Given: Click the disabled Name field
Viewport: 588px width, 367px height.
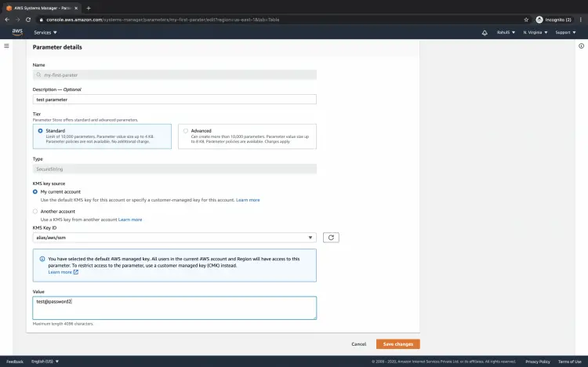Looking at the screenshot, I should coord(174,74).
